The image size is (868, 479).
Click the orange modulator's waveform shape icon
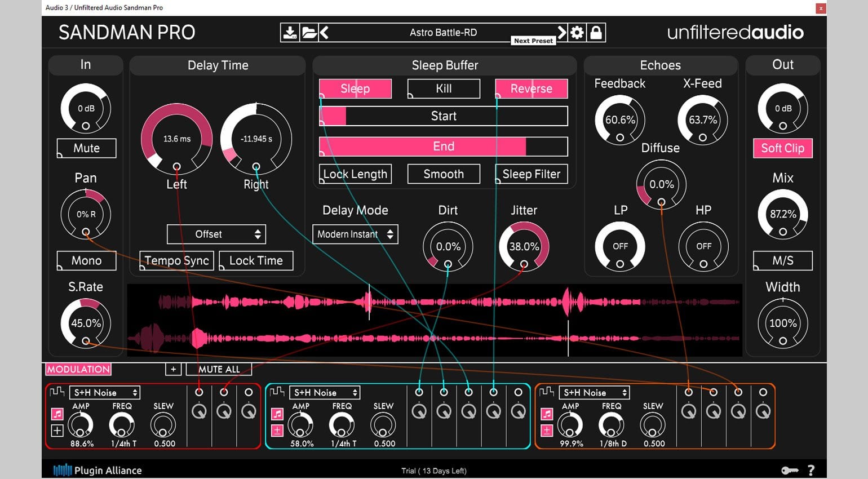[x=547, y=392]
